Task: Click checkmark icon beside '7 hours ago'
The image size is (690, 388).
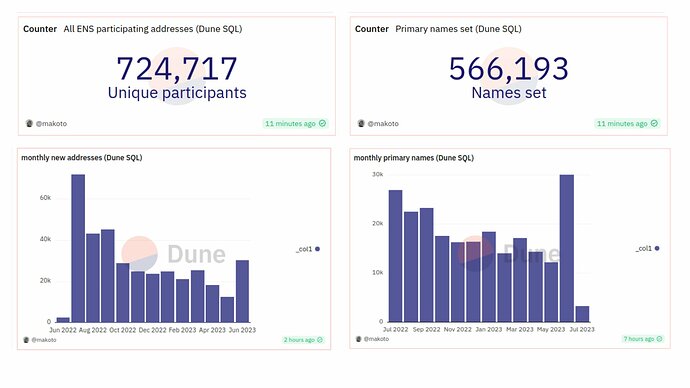Action: click(659, 339)
